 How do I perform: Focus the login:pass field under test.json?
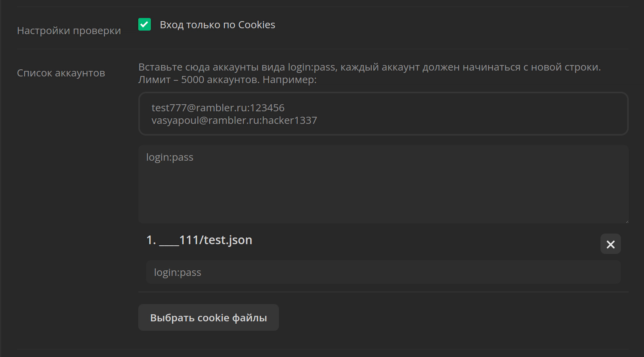383,272
